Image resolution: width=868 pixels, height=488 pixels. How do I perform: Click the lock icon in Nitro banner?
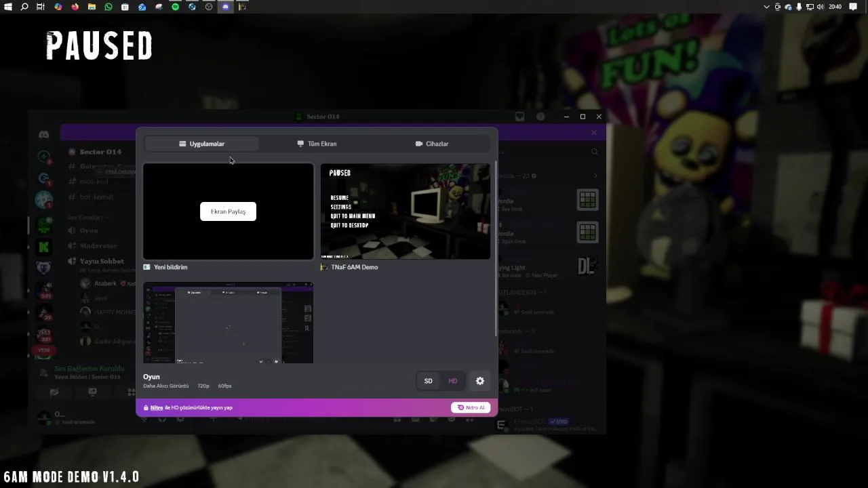pos(146,407)
